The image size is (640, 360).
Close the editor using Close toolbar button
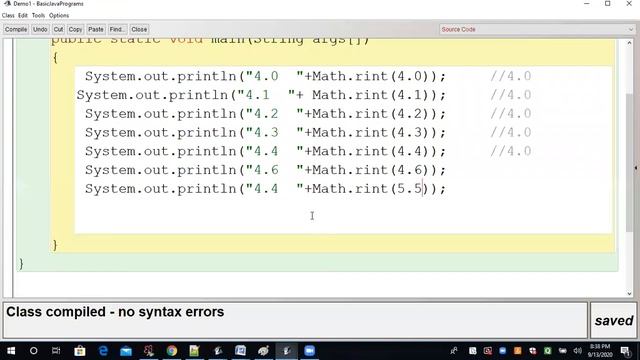pyautogui.click(x=139, y=29)
